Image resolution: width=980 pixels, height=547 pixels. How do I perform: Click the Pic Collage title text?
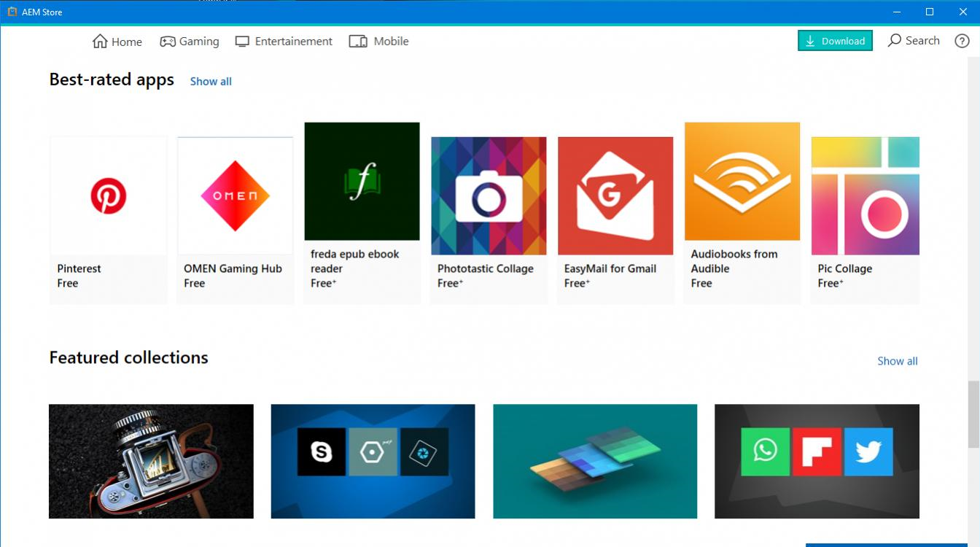click(x=845, y=268)
